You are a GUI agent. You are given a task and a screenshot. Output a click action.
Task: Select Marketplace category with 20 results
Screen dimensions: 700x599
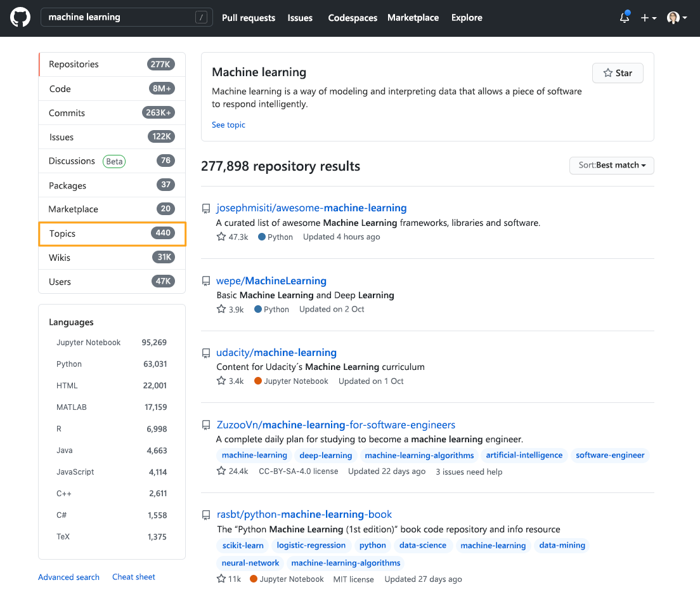tap(112, 209)
